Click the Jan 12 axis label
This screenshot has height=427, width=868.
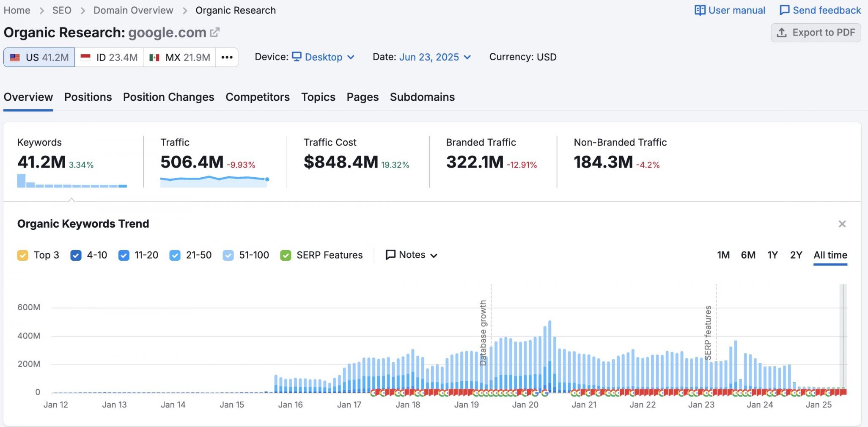click(56, 405)
